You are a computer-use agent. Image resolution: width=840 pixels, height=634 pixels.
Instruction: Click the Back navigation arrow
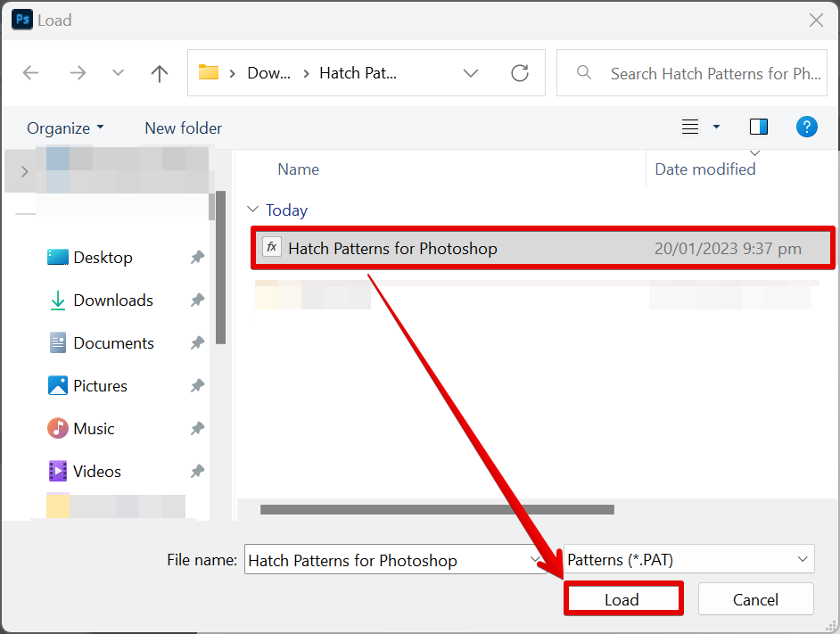[x=31, y=73]
